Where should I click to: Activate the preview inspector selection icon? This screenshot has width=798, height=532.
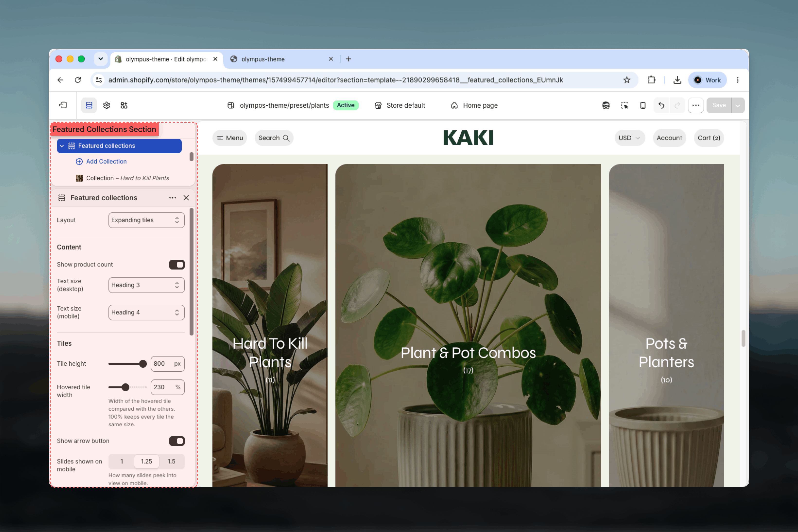point(624,105)
